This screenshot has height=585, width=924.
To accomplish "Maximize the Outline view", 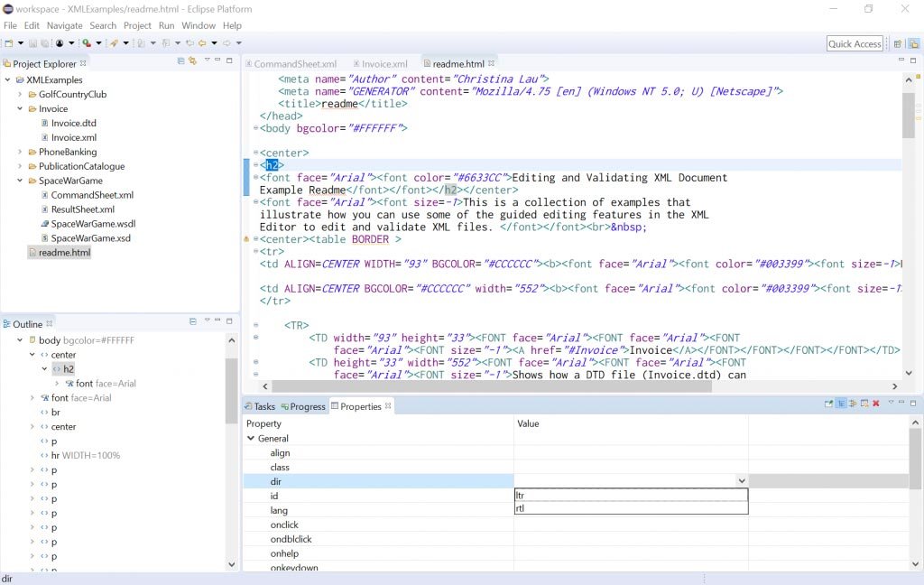I will [229, 320].
